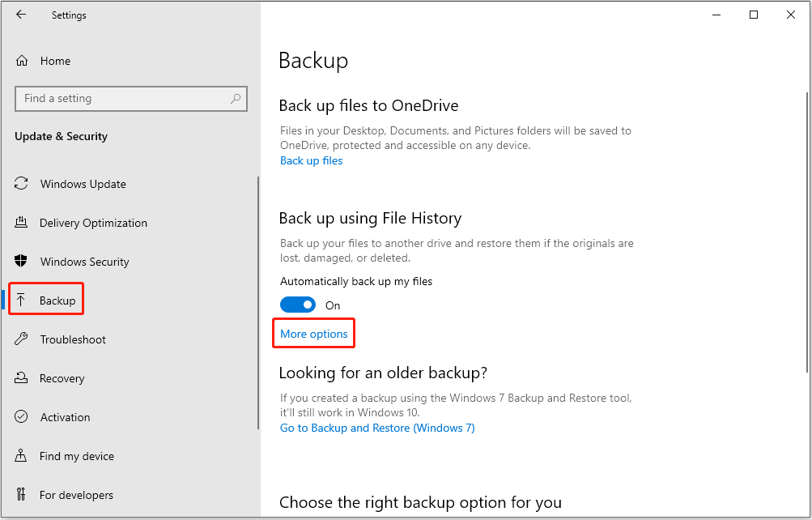Click the Delivery Optimization icon
Viewport: 812px width, 520px height.
pyautogui.click(x=21, y=222)
